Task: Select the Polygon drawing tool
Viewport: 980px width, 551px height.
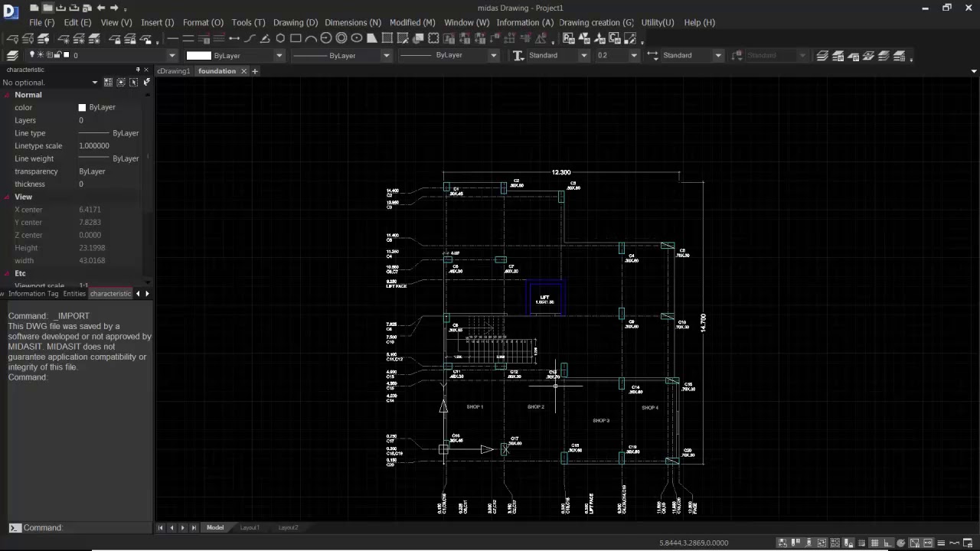Action: pyautogui.click(x=280, y=38)
